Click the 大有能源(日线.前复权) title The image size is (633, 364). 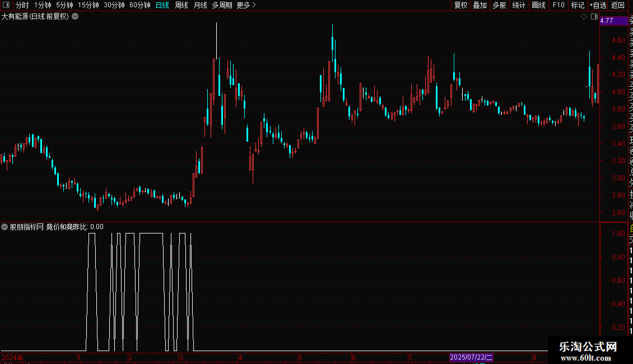35,17
